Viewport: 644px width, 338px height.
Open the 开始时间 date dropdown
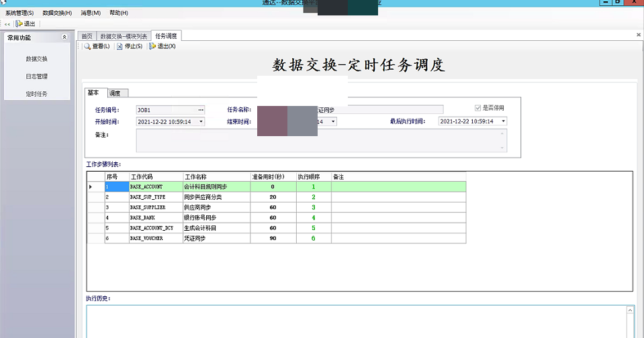200,121
